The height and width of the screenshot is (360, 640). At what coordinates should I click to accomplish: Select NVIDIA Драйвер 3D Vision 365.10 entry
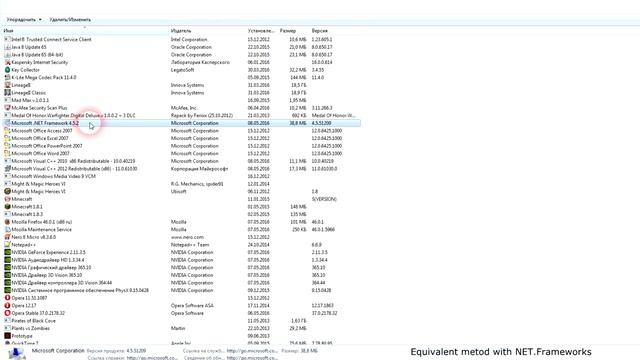coord(181,275)
